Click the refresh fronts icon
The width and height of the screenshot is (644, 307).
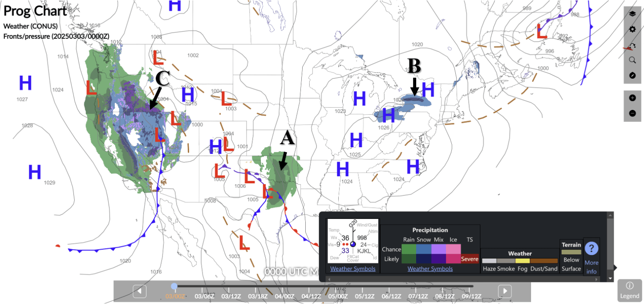632,45
